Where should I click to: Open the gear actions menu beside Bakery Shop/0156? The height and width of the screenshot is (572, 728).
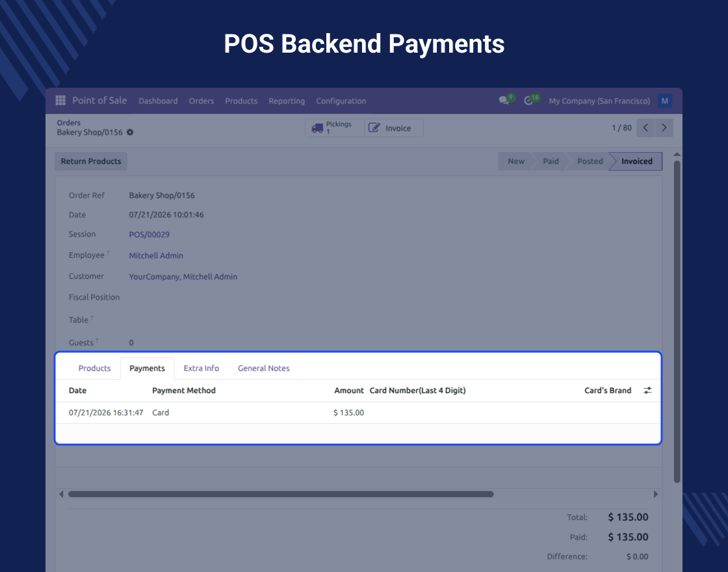tap(130, 133)
